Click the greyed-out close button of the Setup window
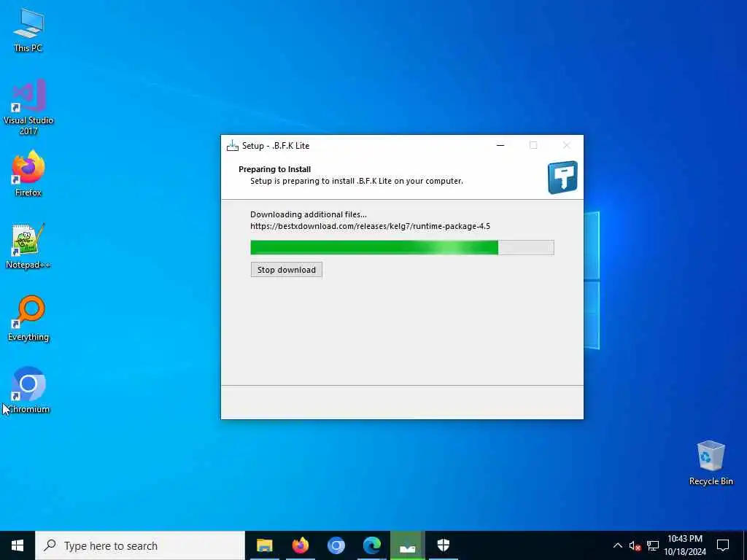 (566, 145)
